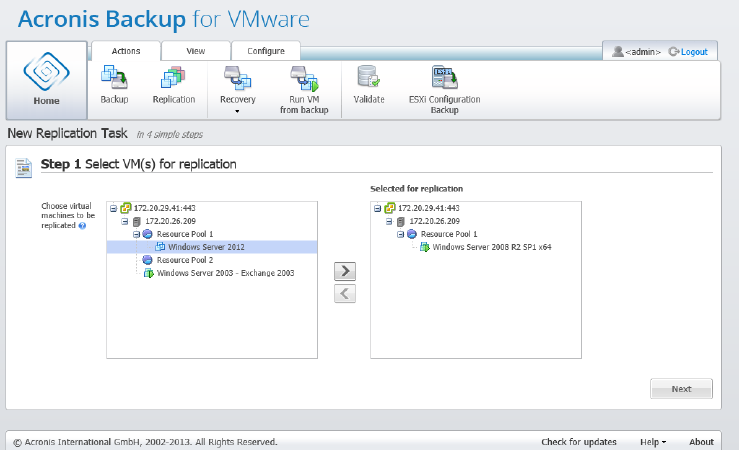This screenshot has height=450, width=739.
Task: Click the host server icon of 172.20.26.209 in the left tree
Action: 137,221
